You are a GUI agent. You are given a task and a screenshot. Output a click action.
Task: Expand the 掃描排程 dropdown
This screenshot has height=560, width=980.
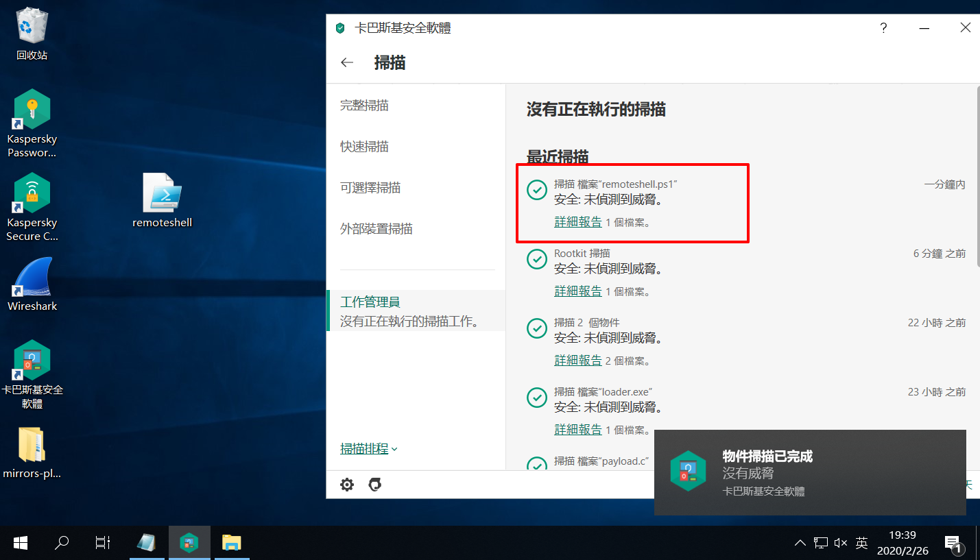click(369, 449)
